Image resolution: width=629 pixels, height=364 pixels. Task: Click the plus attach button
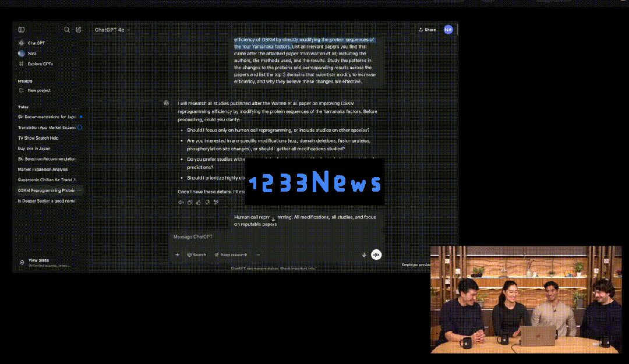177,255
